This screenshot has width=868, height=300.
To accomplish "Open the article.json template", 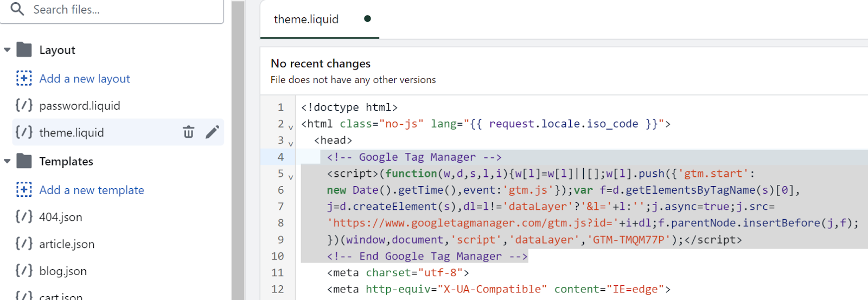I will tap(67, 244).
